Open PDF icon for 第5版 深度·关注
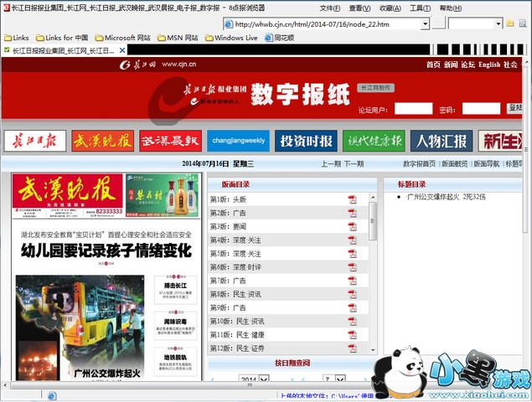The width and height of the screenshot is (532, 402). pos(353,254)
